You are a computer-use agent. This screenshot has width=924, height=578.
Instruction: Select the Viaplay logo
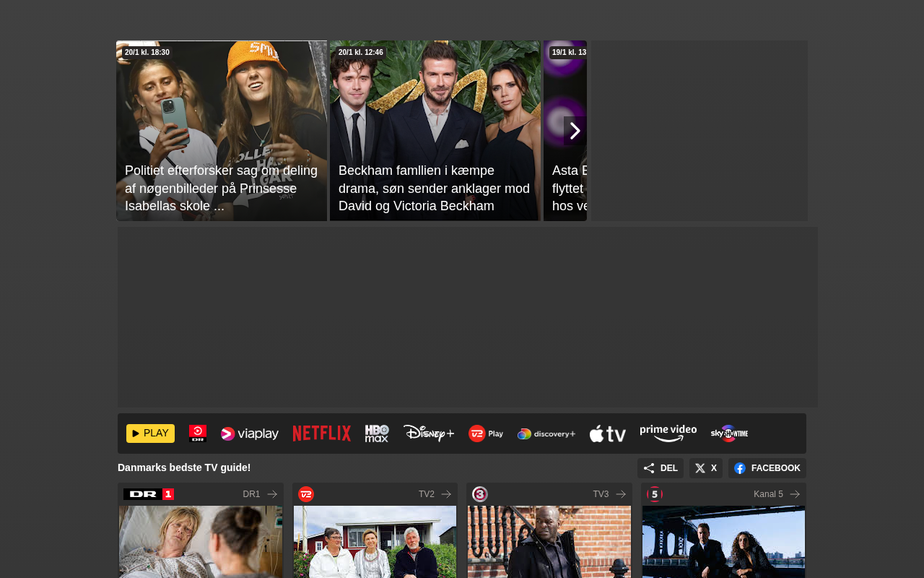(x=249, y=433)
